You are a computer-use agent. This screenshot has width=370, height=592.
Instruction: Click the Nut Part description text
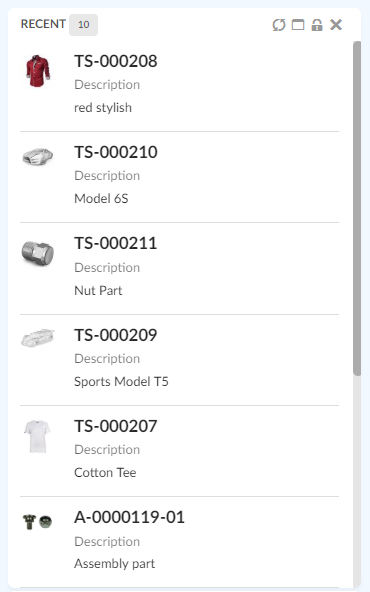[98, 290]
